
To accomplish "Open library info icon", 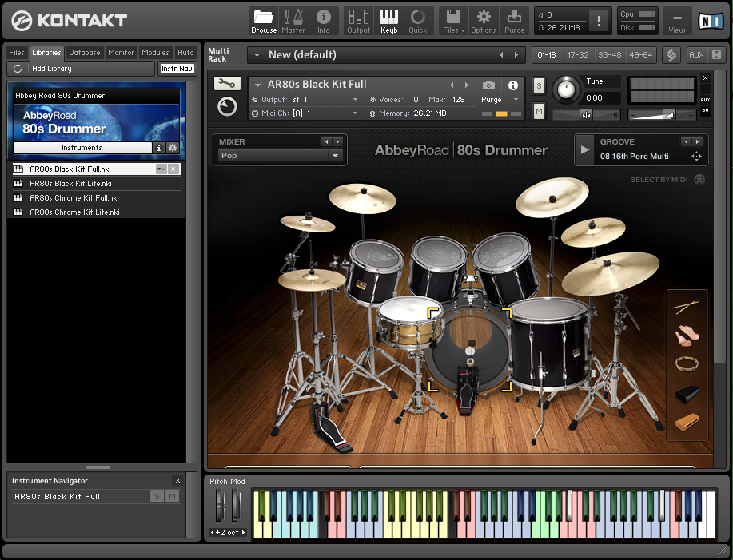I will point(159,148).
